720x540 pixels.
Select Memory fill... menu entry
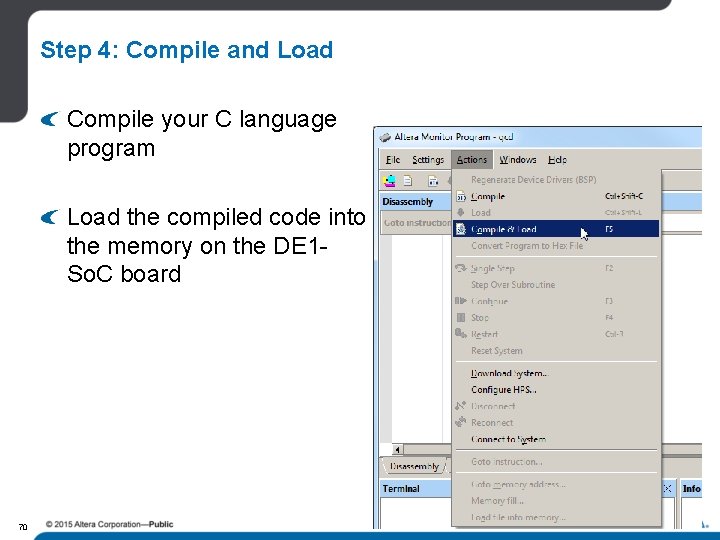click(556, 501)
